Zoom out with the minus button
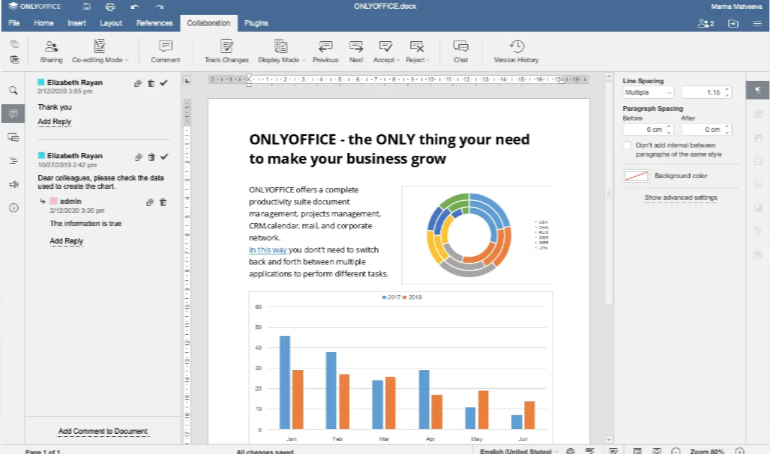This screenshot has height=454, width=770. click(676, 451)
